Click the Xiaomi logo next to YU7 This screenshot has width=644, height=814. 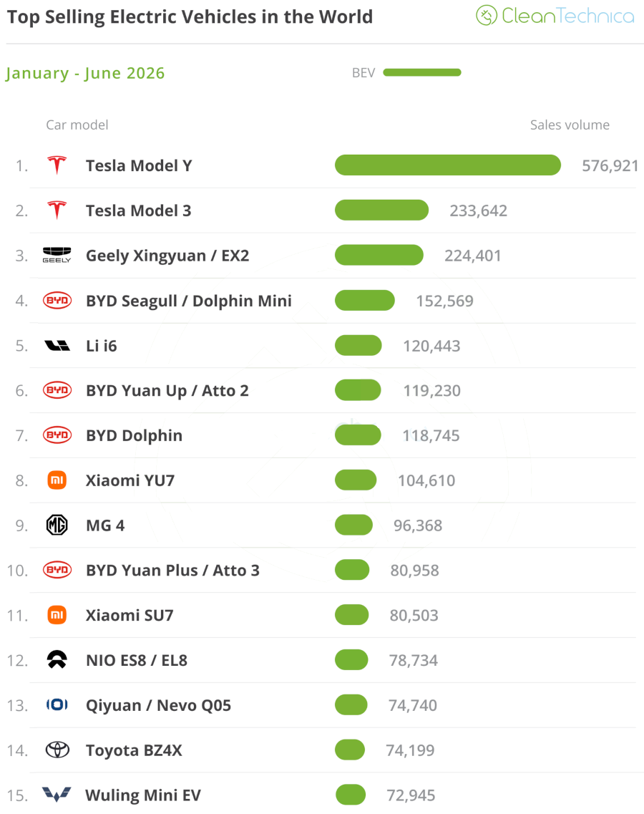57,480
